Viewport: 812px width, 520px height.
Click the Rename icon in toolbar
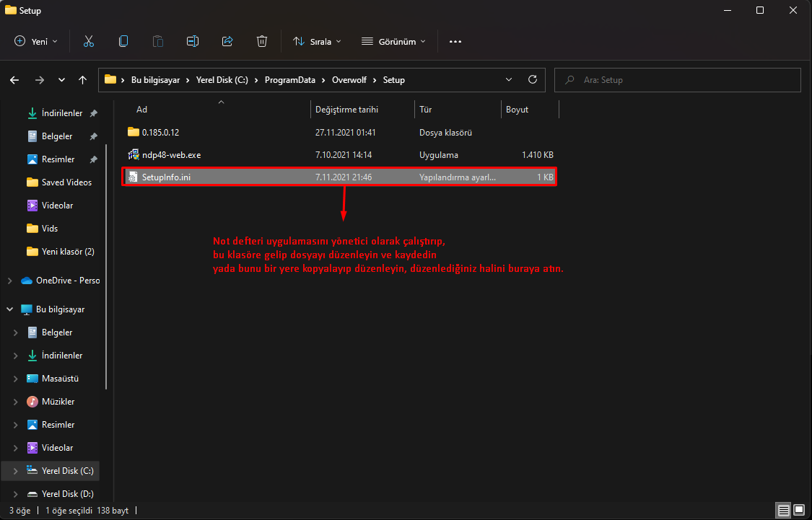[193, 41]
